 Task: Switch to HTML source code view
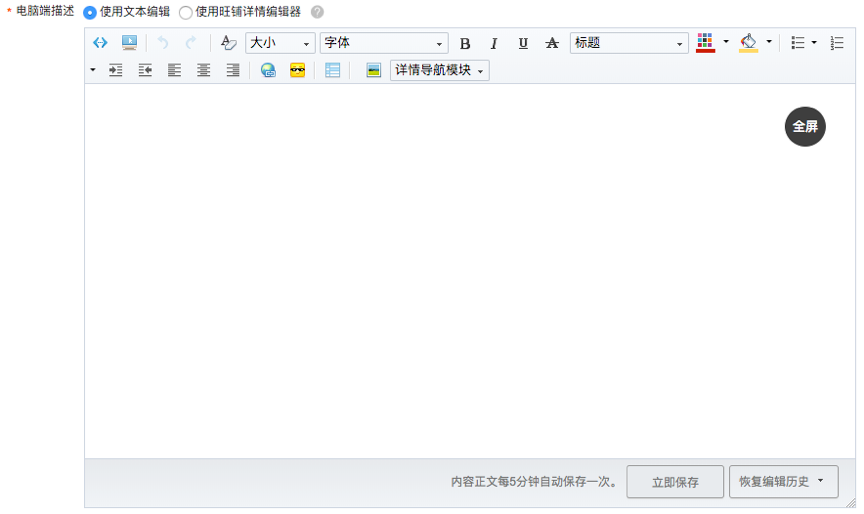pos(100,42)
